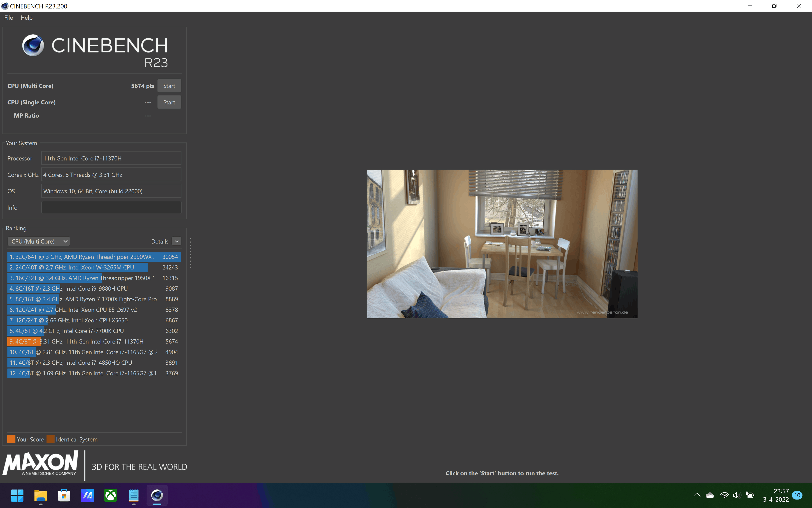Click the rendered room preview image
The image size is (812, 508).
(x=502, y=244)
